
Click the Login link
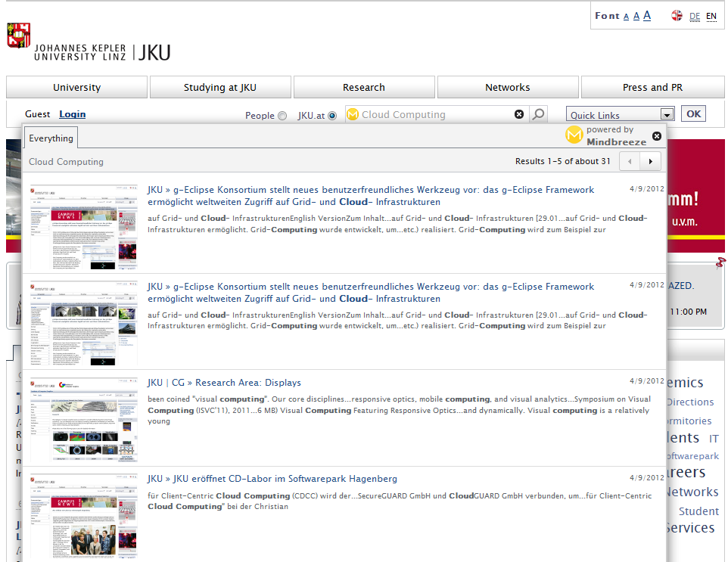[x=73, y=114]
